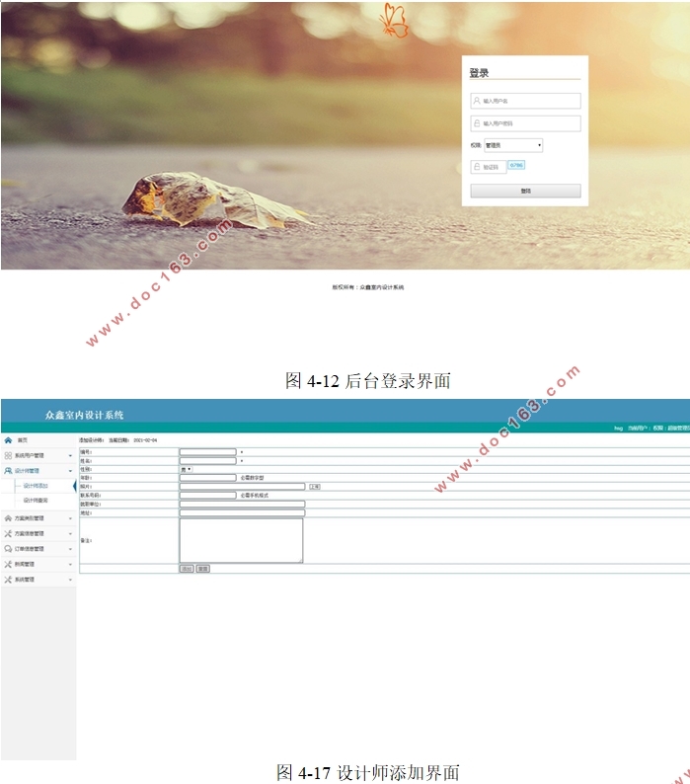Viewport: 690px width, 784px height.
Task: Click the lock icon in 验证码 field
Action: [x=477, y=167]
